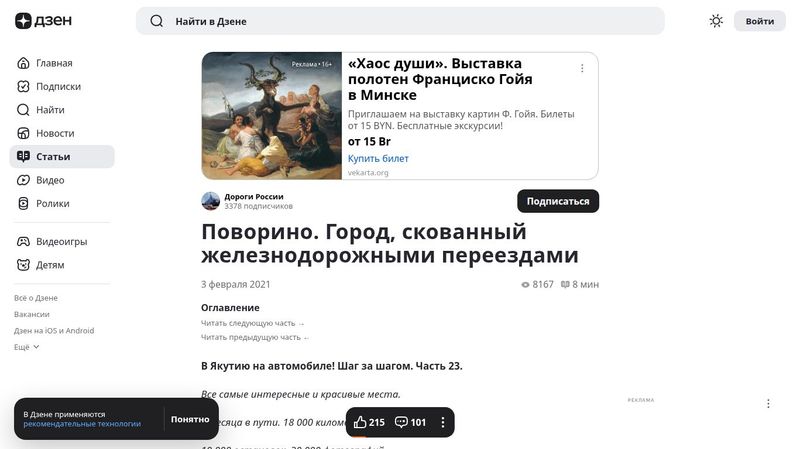This screenshot has height=449, width=800.
Task: Open the Детям bear icon
Action: pyautogui.click(x=23, y=265)
